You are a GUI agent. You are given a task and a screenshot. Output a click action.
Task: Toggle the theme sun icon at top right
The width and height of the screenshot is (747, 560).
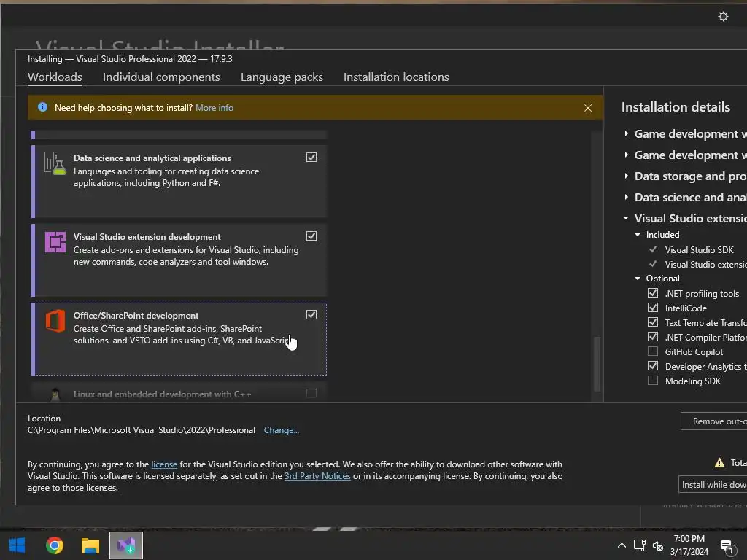pos(723,17)
